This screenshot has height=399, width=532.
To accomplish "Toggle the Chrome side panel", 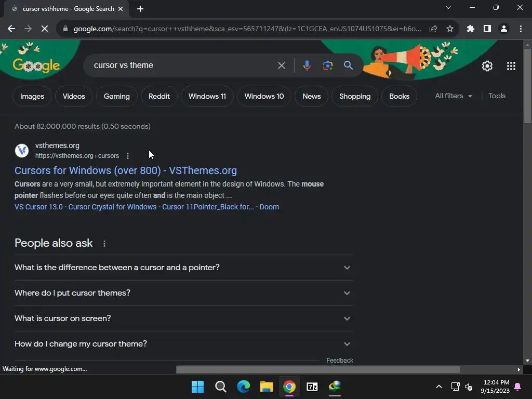I will pos(487,29).
